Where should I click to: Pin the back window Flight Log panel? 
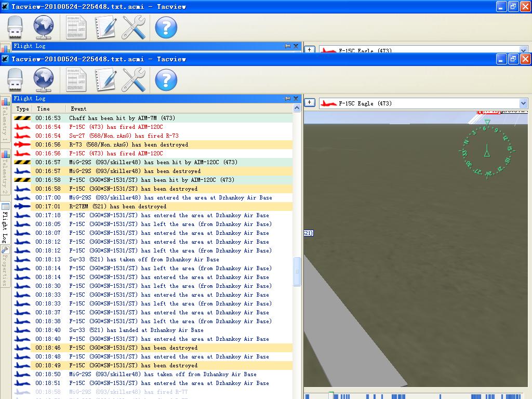(288, 46)
